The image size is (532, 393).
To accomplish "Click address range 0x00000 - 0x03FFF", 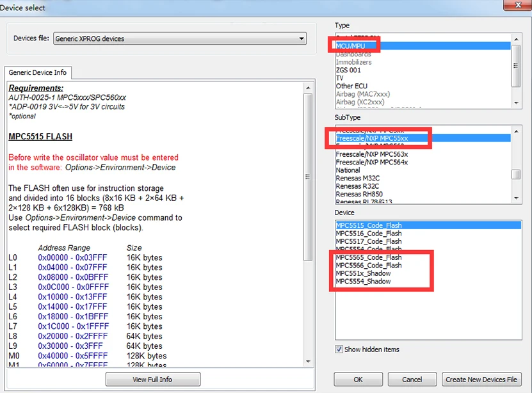I will (x=72, y=258).
